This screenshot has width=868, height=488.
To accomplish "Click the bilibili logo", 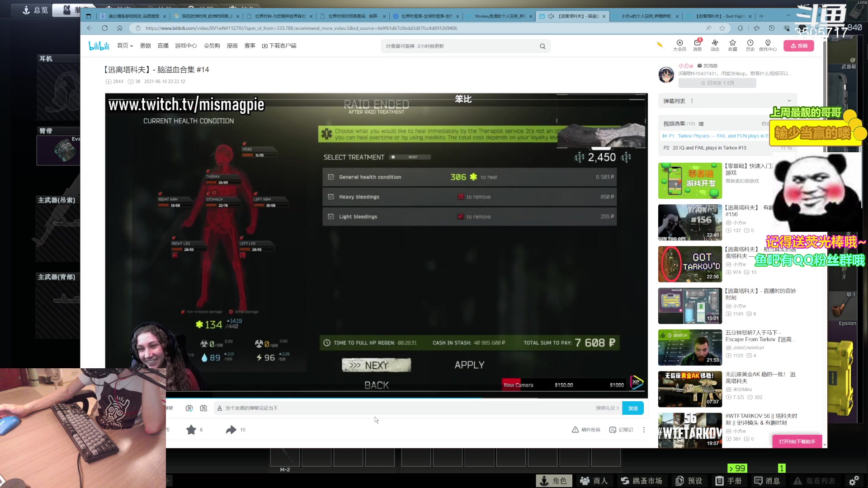I will tap(99, 46).
